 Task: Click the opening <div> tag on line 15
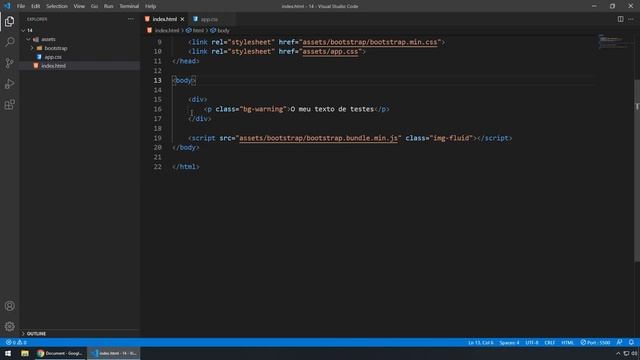pos(198,100)
